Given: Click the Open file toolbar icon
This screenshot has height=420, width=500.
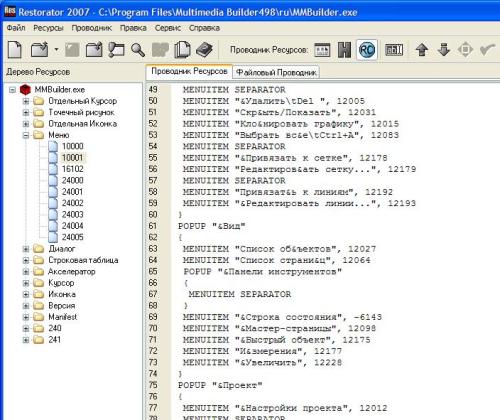Looking at the screenshot, I should 39,50.
